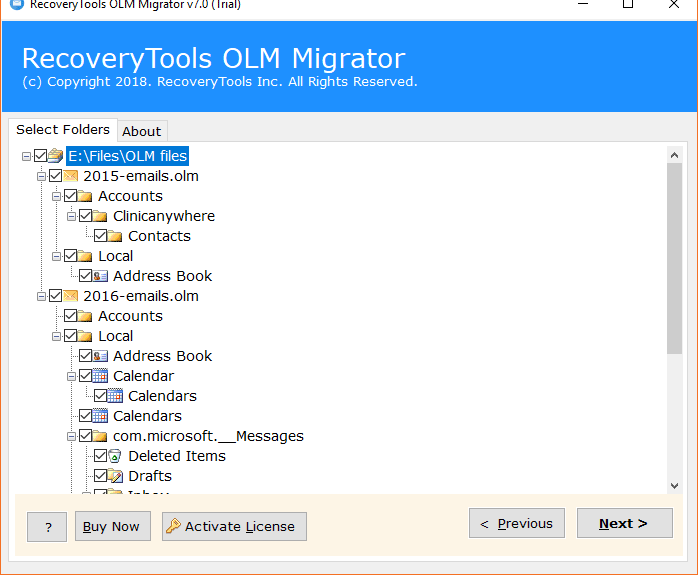Toggle the Drafts checkbox
Image resolution: width=698 pixels, height=587 pixels.
(101, 476)
